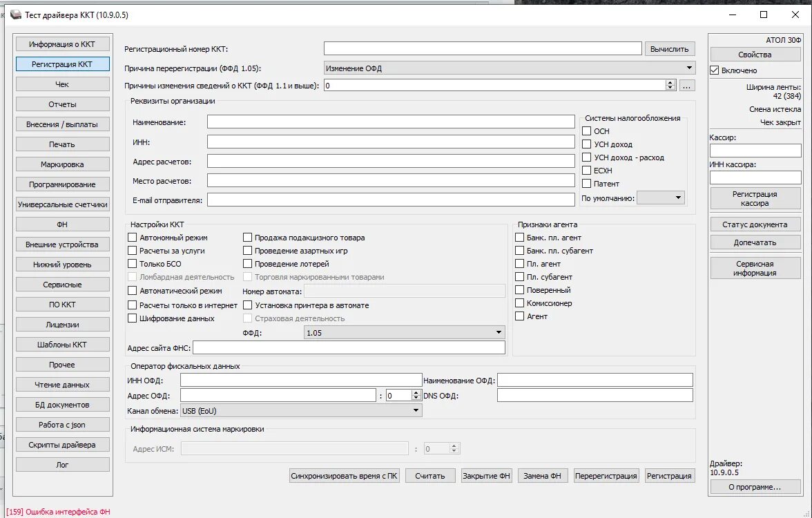Click the Замена ФН button
Viewport: 812px width, 518px height.
(542, 475)
